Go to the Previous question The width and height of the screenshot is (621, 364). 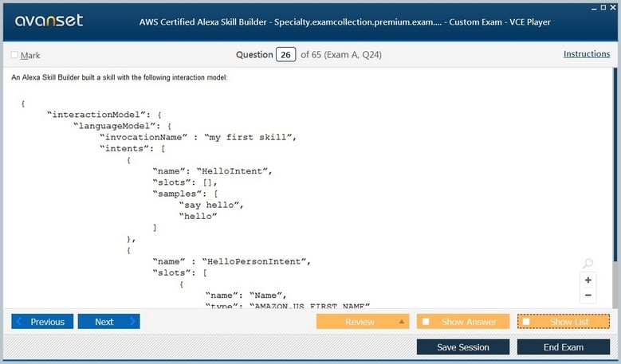[x=42, y=322]
